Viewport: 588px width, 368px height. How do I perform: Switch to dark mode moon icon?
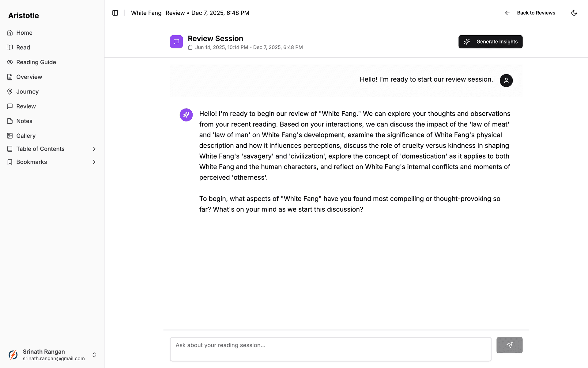click(x=574, y=13)
